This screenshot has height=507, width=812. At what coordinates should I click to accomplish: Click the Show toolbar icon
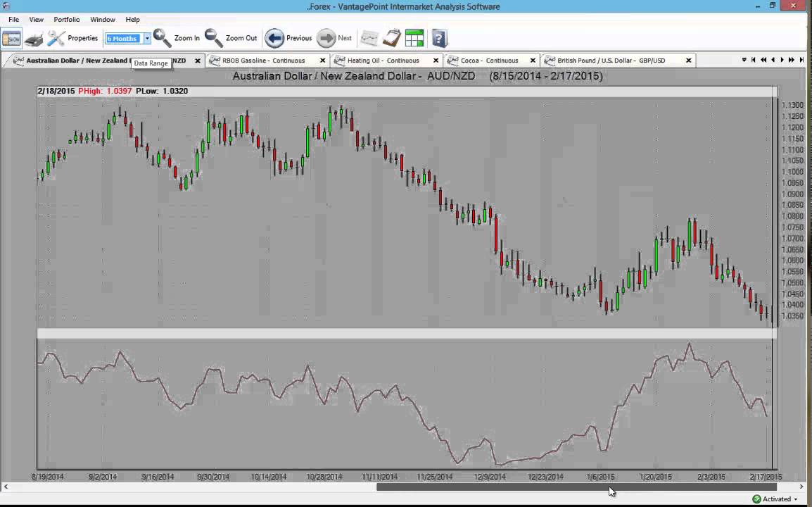point(11,38)
